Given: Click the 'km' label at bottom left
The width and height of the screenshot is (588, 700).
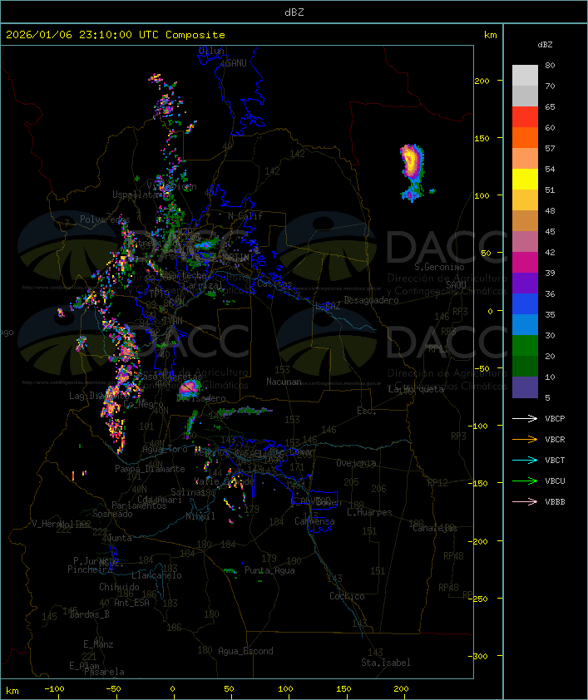Looking at the screenshot, I should 12,691.
